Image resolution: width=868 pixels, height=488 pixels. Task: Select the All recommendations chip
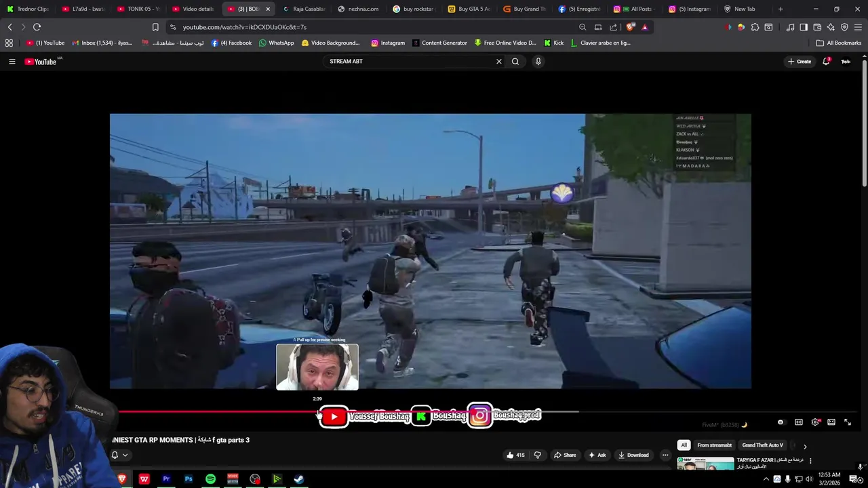pos(684,445)
